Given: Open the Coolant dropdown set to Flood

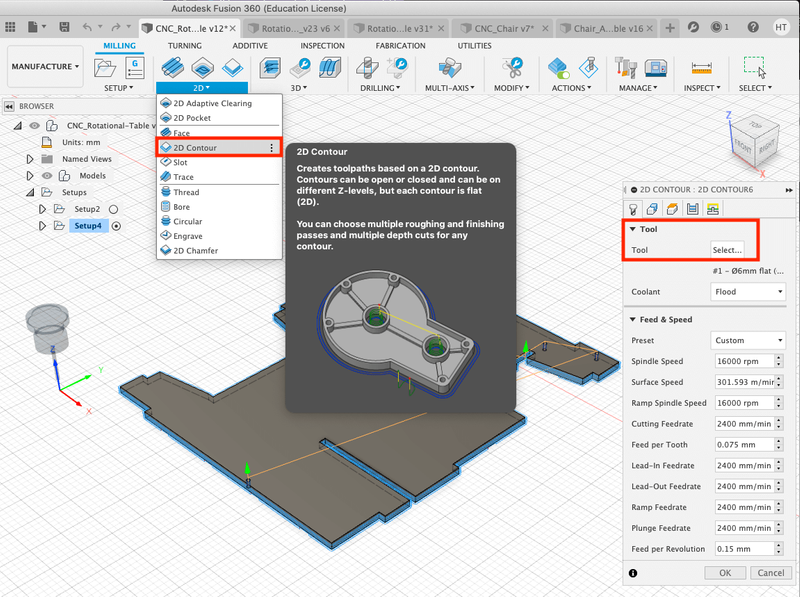Looking at the screenshot, I should coord(749,292).
